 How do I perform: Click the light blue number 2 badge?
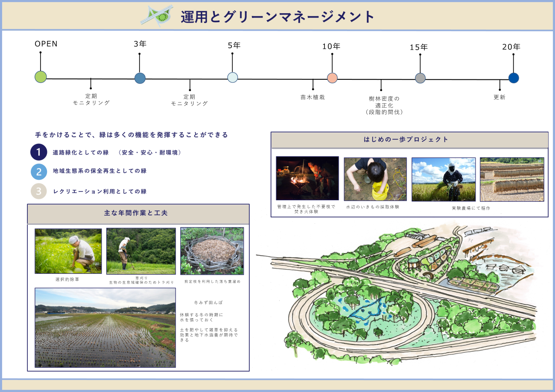coord(39,171)
